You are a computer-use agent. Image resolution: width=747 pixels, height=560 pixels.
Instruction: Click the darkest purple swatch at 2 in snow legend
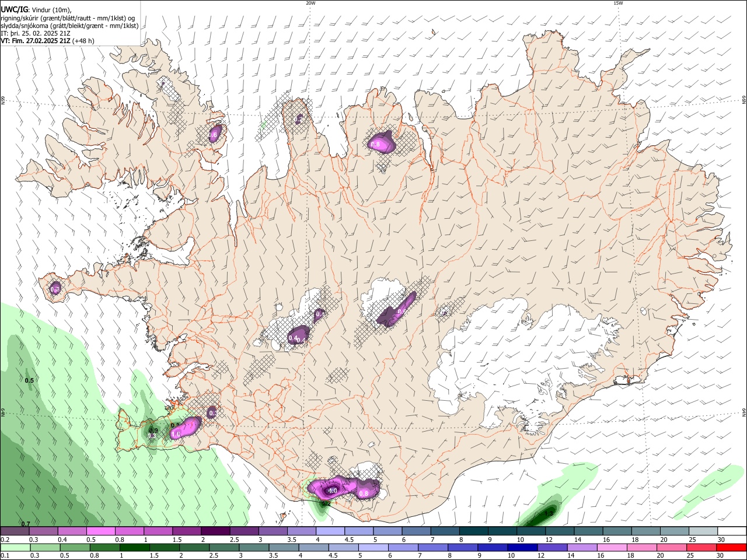(x=215, y=531)
